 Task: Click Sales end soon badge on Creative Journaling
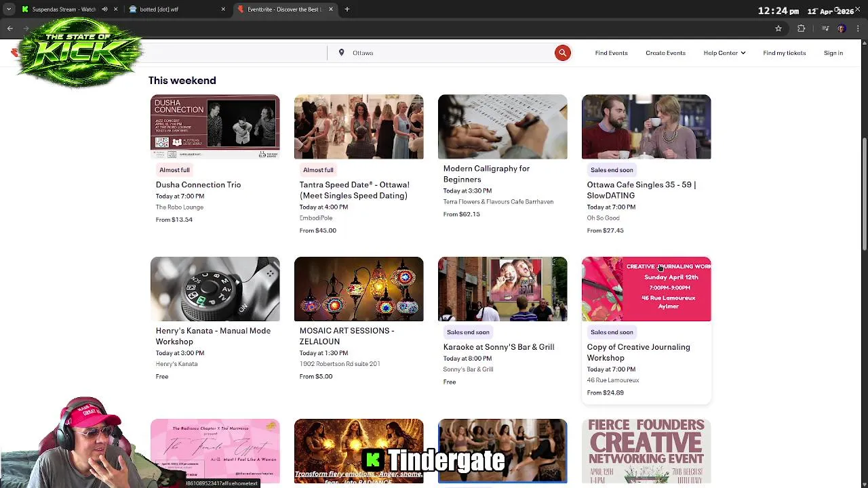pyautogui.click(x=612, y=332)
